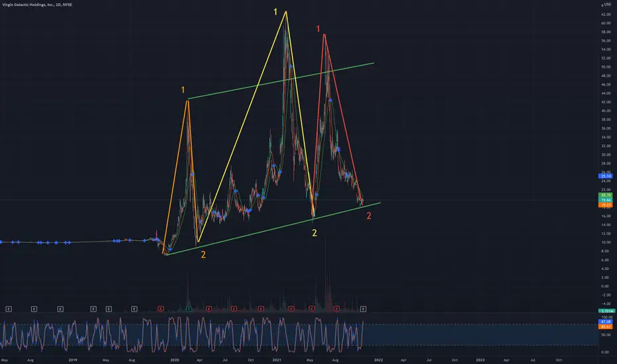Open the gray earnings marker above Aug 2018

(x=34, y=309)
